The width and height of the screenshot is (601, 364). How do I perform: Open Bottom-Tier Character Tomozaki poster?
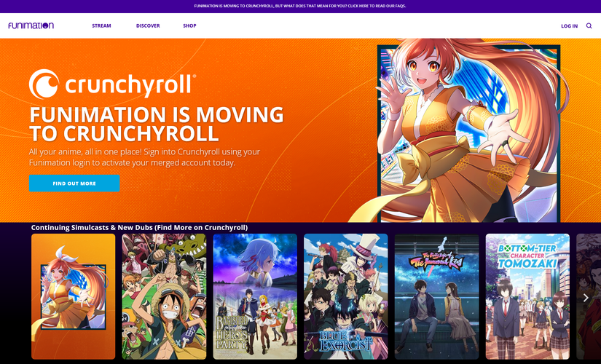coord(527,296)
